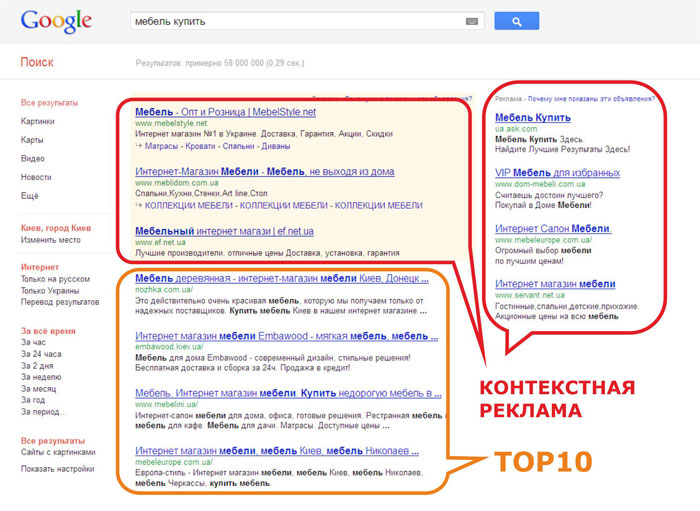Open right-side ad 'VIP Мебель для избранных'

558,173
